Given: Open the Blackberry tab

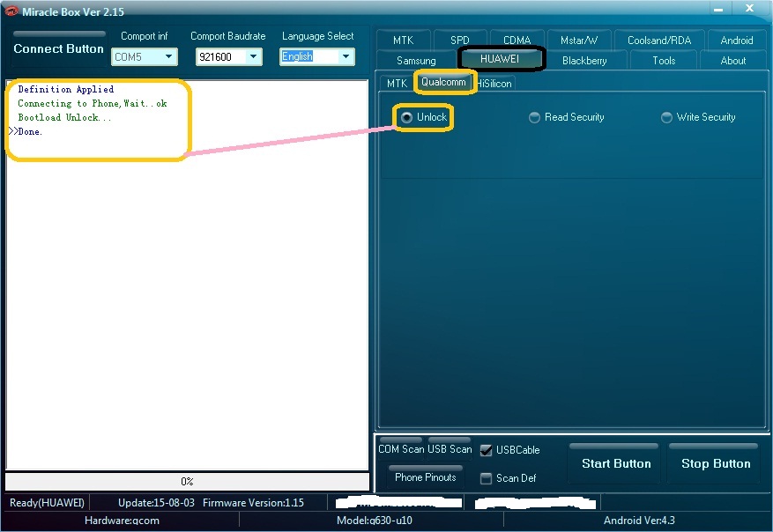Looking at the screenshot, I should (x=584, y=61).
